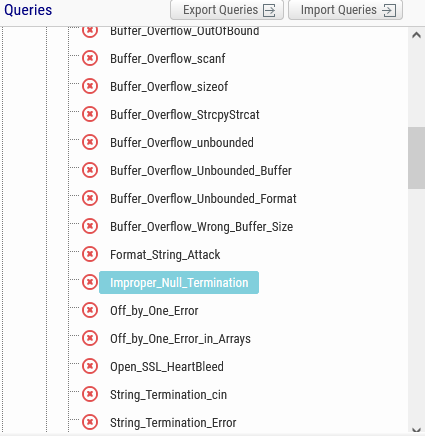This screenshot has height=436, width=425.
Task: Click the scrollbar up arrow
Action: [x=416, y=35]
